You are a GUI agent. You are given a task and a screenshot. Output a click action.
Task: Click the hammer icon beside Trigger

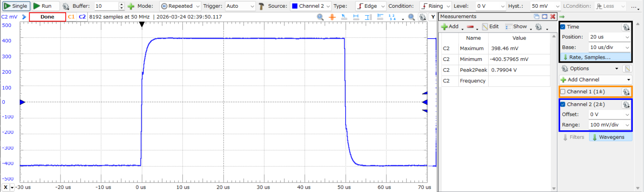(261, 6)
